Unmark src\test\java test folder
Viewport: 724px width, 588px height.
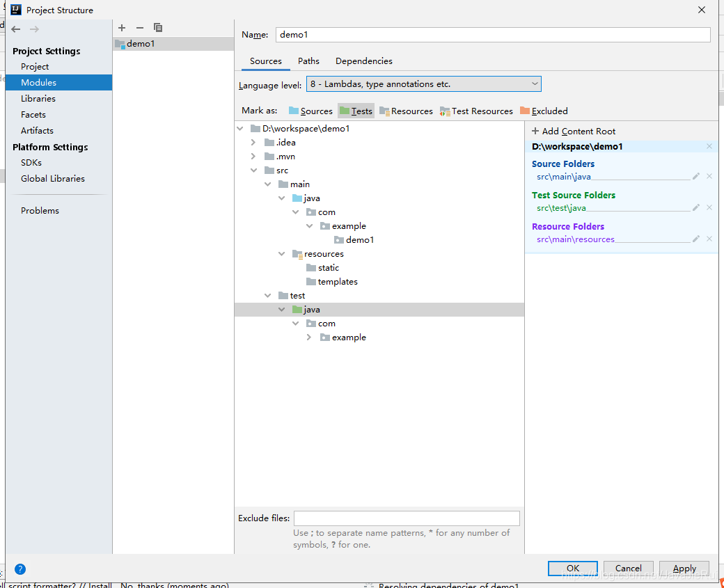[x=709, y=207]
